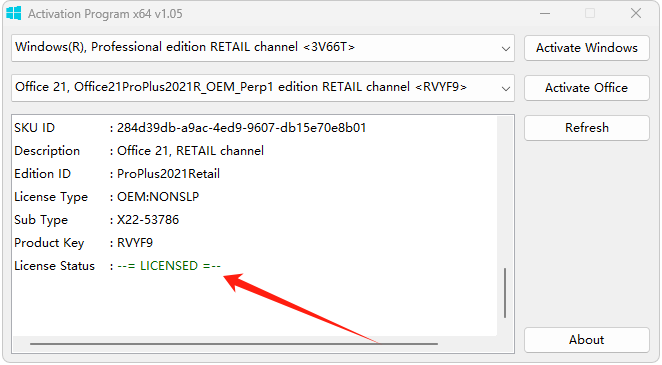Open the About dialog
The image size is (662, 365).
586,340
